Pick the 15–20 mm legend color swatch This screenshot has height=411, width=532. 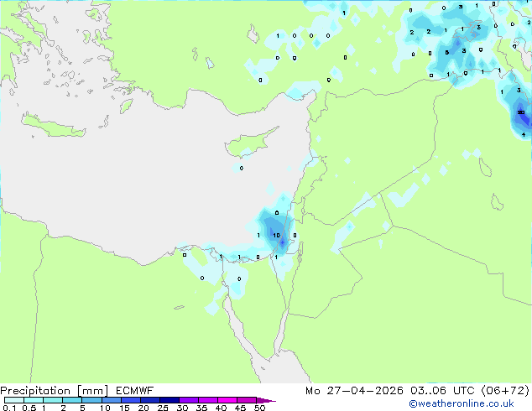click(x=130, y=400)
